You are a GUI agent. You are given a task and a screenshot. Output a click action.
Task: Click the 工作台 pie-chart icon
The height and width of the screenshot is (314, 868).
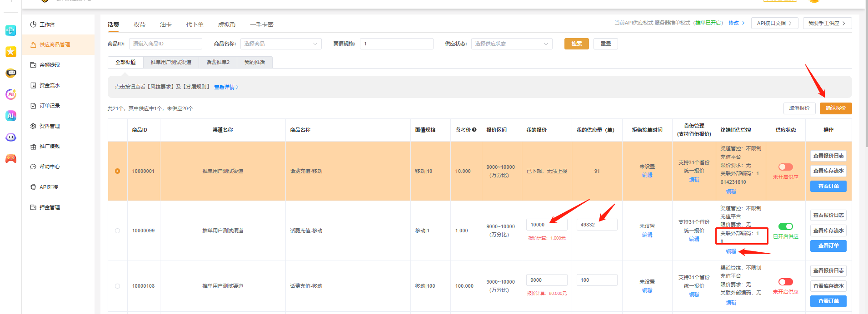(33, 25)
